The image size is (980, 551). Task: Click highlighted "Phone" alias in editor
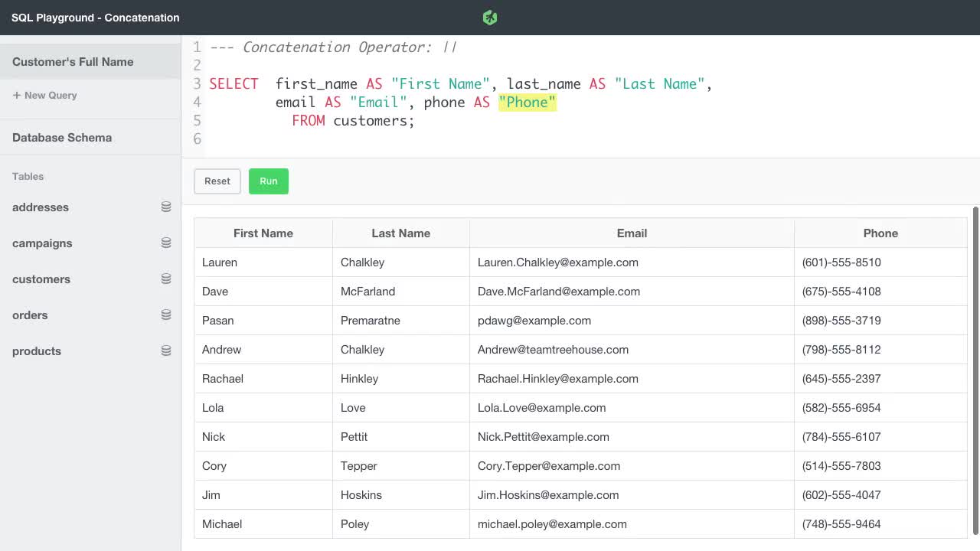[527, 103]
